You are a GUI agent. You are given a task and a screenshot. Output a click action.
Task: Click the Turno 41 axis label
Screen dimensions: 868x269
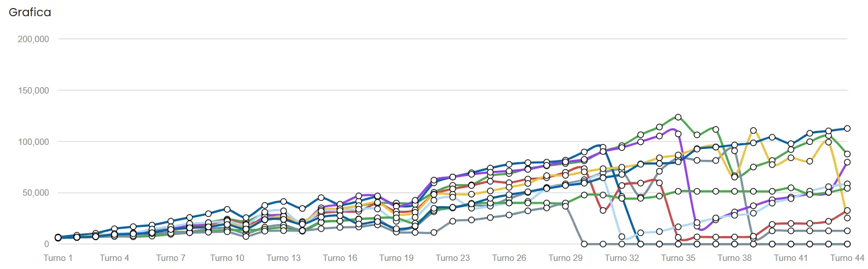pyautogui.click(x=791, y=258)
